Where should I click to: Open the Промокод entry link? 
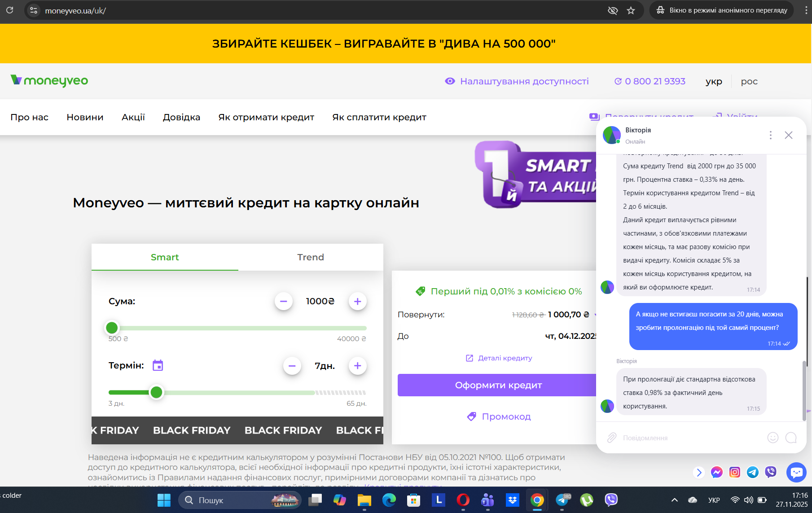click(499, 417)
